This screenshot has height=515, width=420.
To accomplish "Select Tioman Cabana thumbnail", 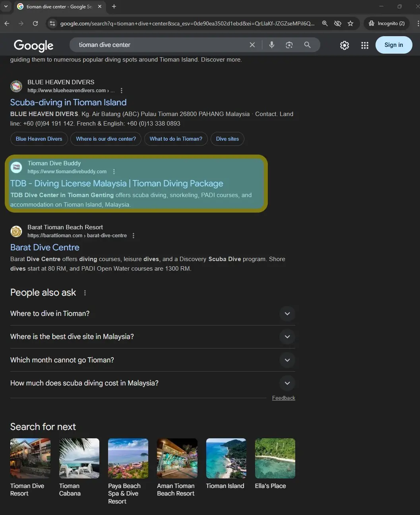I will click(79, 458).
